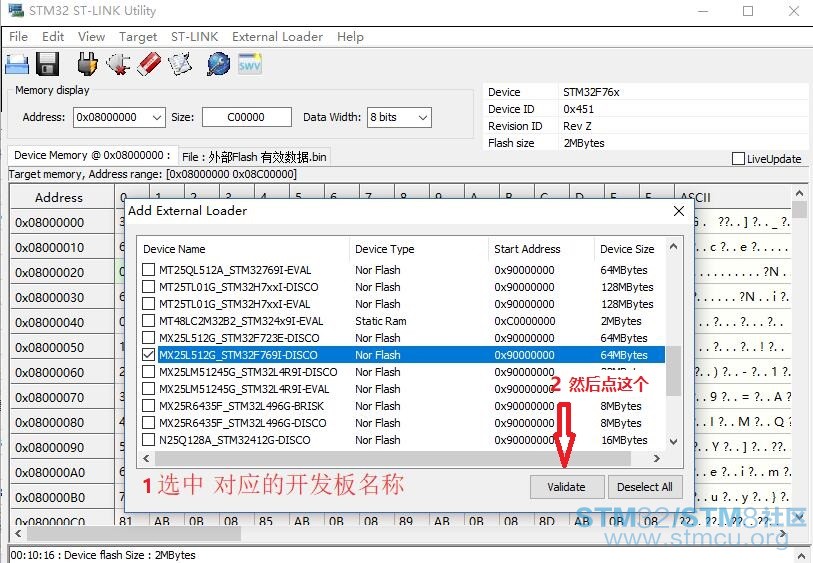Click the ST-LINK firmware update globe icon
Image resolution: width=813 pixels, height=563 pixels.
coord(218,64)
